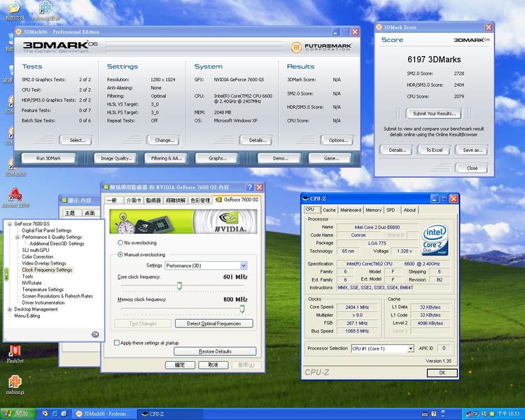
Task: Open the Graphs button in 3DMark06
Action: (x=217, y=158)
